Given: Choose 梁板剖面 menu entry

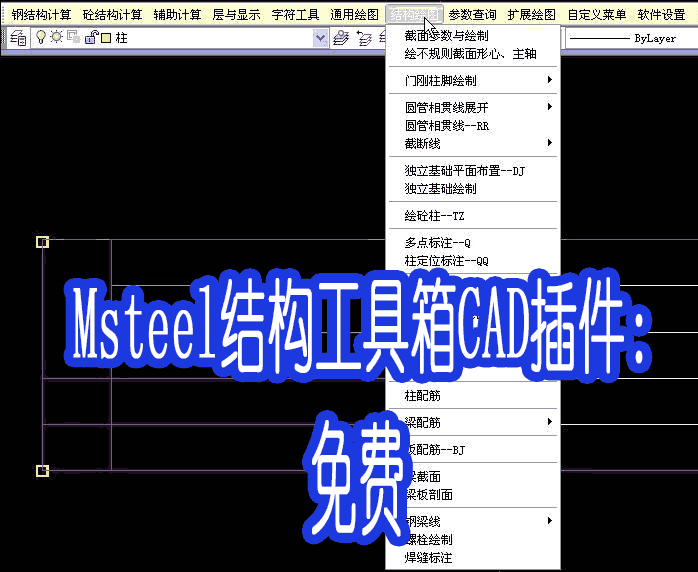Looking at the screenshot, I should [473, 495].
